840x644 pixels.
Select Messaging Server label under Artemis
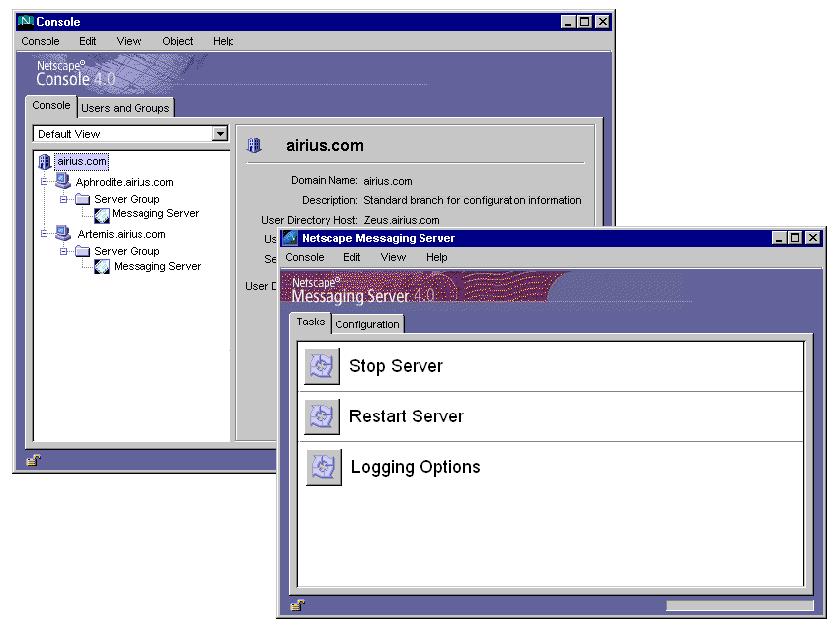click(157, 266)
